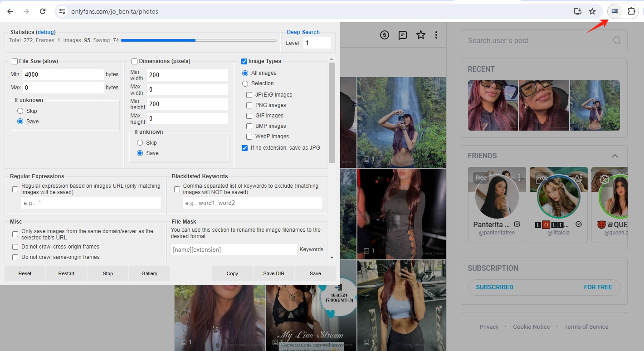Viewport: 644px width, 351px height.
Task: Go back to the previous page
Action: point(10,11)
